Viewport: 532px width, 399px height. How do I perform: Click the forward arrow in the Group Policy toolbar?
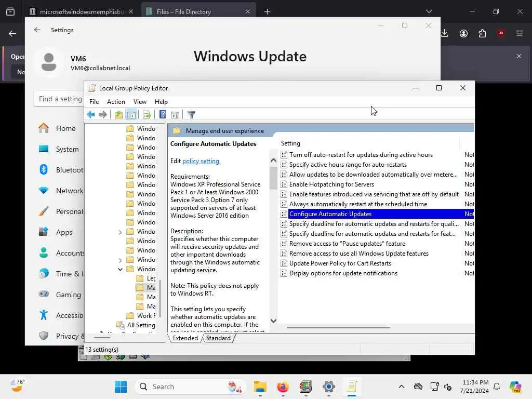point(103,115)
